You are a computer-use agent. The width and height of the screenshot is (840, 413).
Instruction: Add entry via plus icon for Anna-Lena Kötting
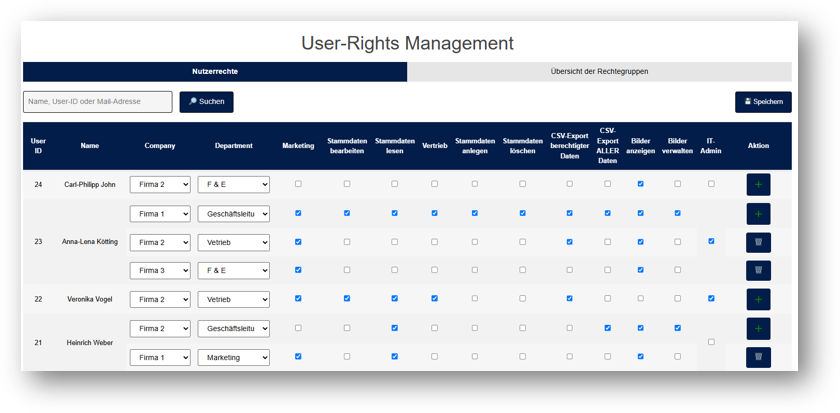pos(758,214)
